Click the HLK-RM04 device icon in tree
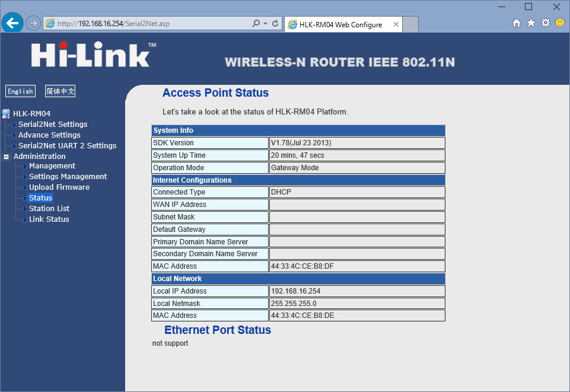The image size is (570, 392). point(6,114)
